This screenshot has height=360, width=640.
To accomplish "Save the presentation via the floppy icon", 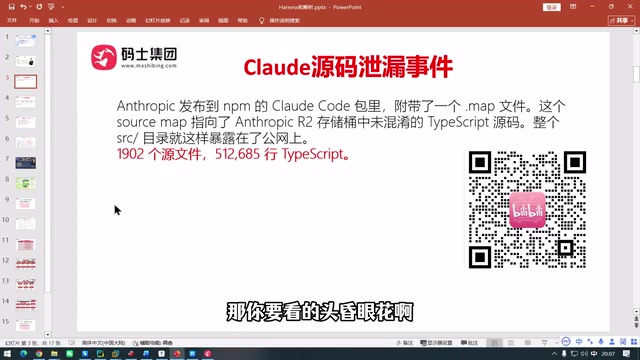I will pyautogui.click(x=11, y=7).
